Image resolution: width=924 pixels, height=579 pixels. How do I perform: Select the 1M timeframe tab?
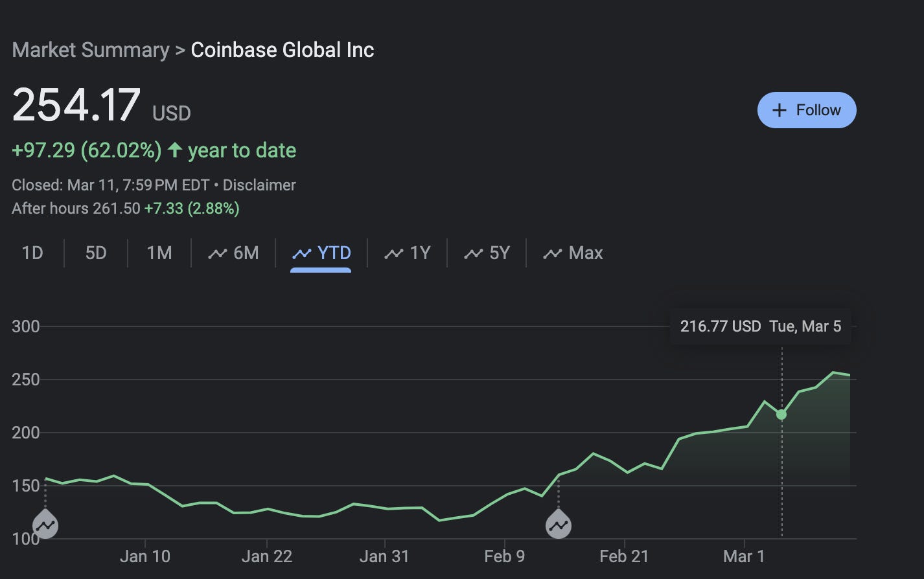click(x=159, y=253)
